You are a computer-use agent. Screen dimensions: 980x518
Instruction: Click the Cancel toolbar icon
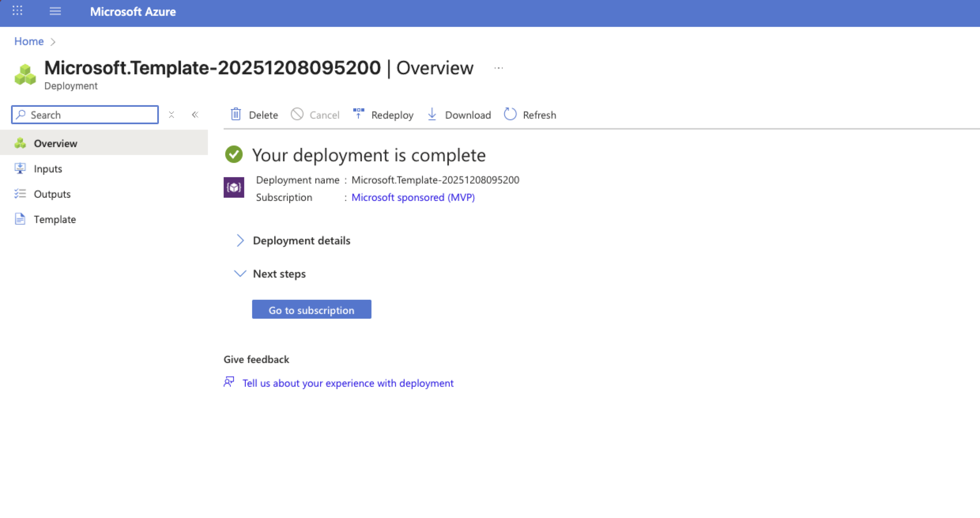(297, 114)
